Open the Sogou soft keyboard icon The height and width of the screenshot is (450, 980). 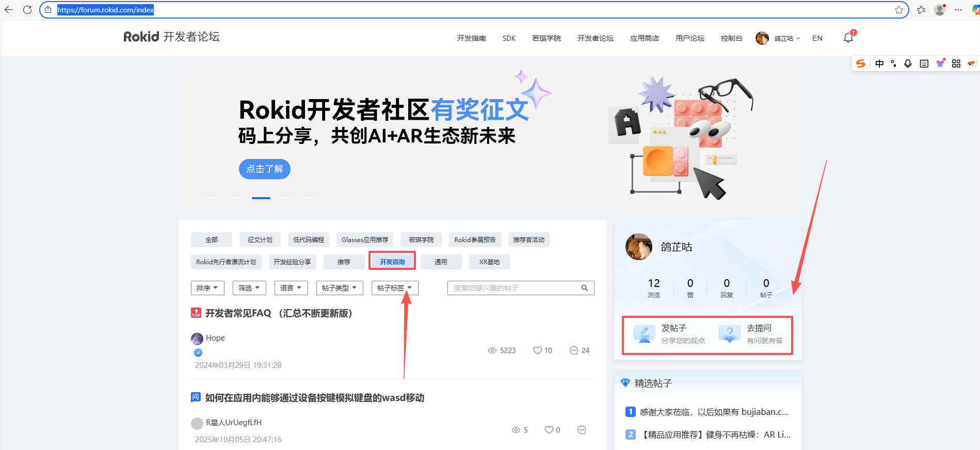(x=924, y=63)
